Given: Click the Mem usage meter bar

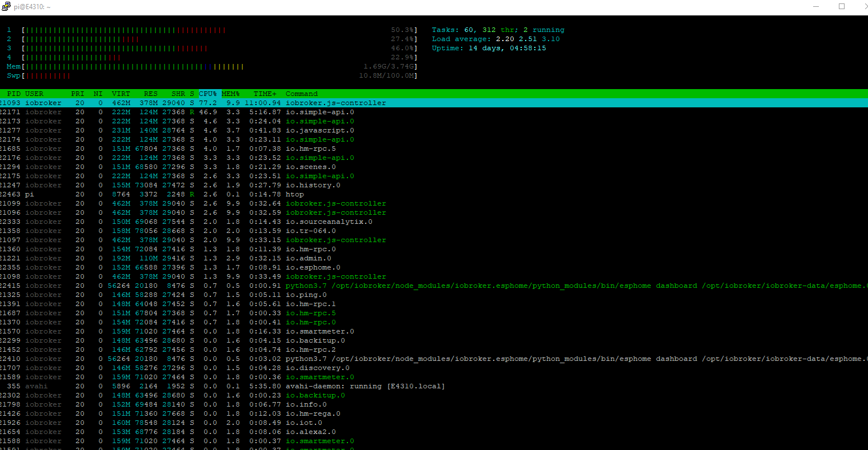Looking at the screenshot, I should pos(219,66).
